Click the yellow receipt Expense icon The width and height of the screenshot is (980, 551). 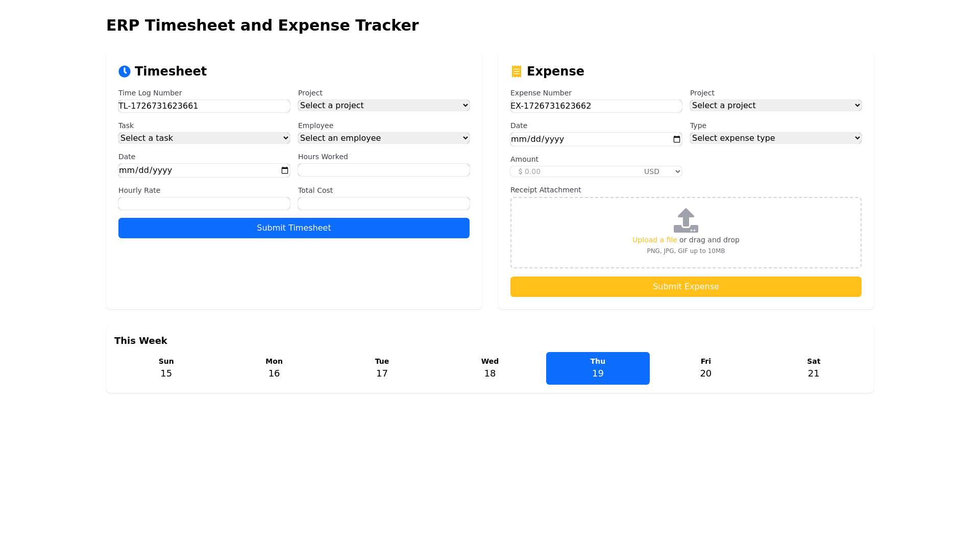(516, 71)
